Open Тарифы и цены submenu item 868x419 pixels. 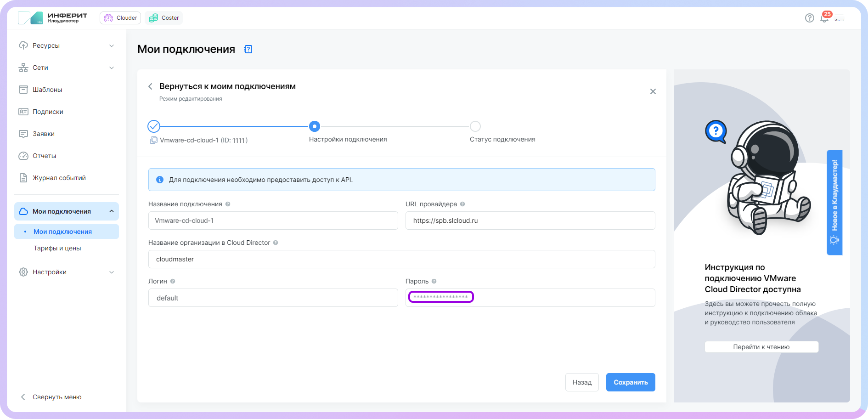coord(57,248)
